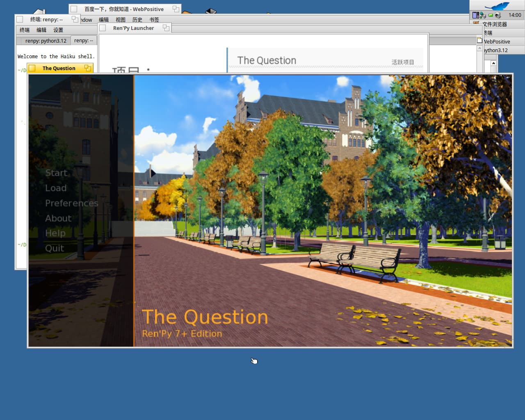
Task: Click the battery status tray icon
Action: click(491, 15)
